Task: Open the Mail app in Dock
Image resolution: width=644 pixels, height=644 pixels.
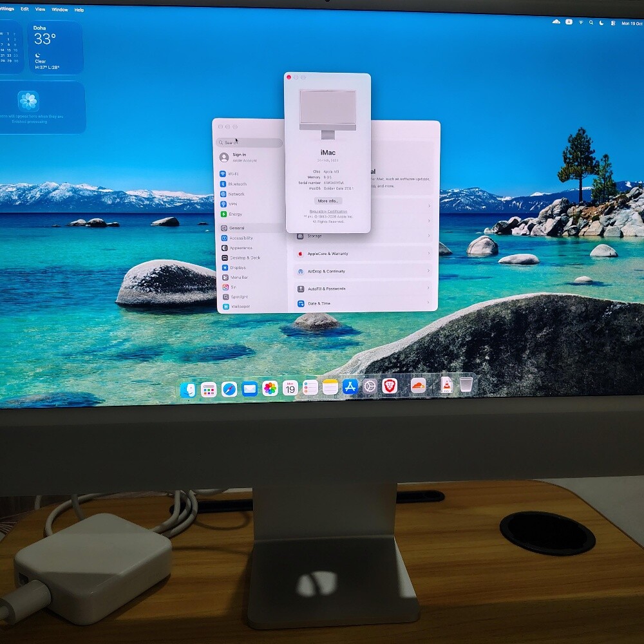Action: tap(250, 389)
